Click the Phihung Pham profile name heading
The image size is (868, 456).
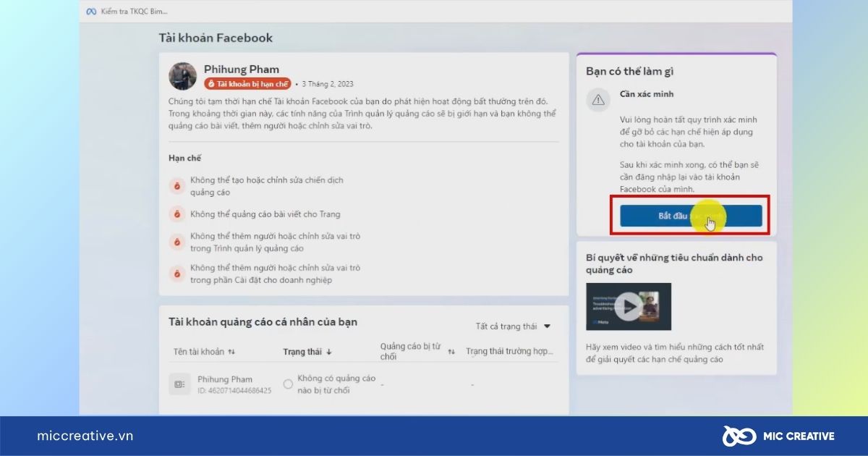(242, 69)
